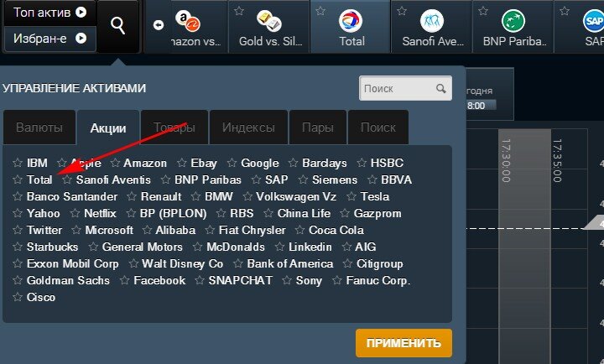Toggle favorite star next to Citigroup

click(x=347, y=263)
